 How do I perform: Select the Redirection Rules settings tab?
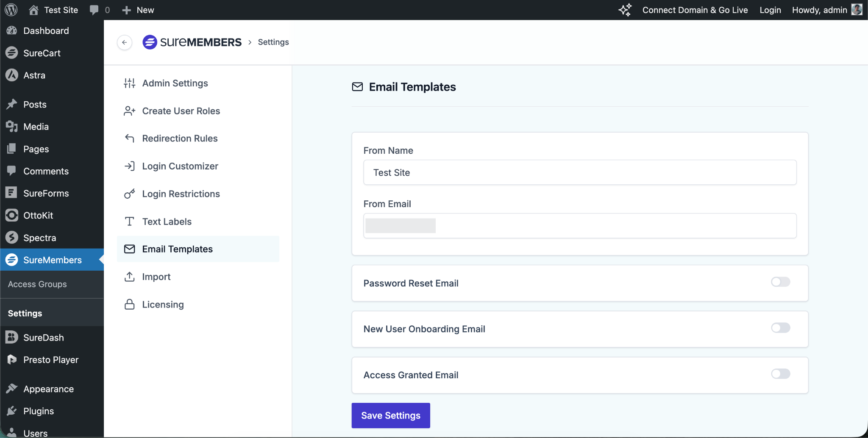point(180,139)
